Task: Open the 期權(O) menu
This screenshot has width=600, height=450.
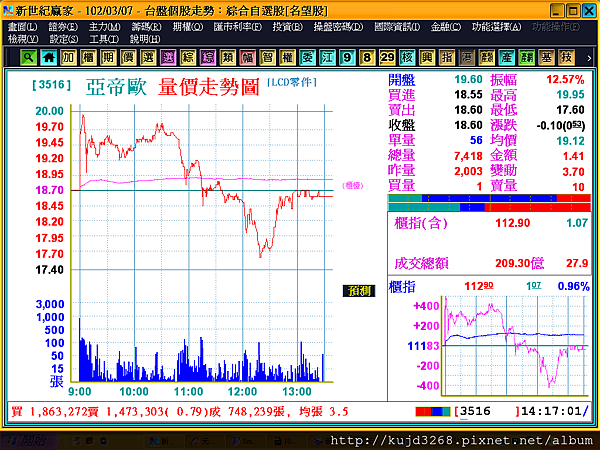Action: pos(188,27)
